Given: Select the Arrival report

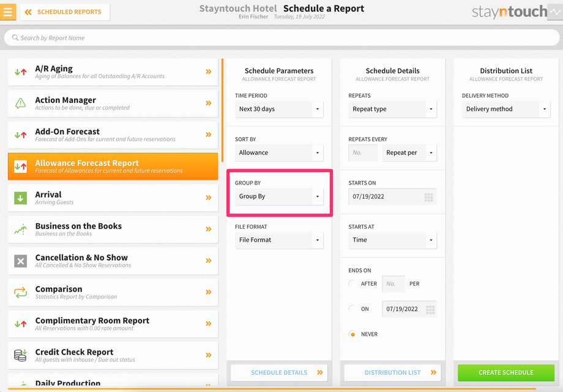Looking at the screenshot, I should point(113,198).
